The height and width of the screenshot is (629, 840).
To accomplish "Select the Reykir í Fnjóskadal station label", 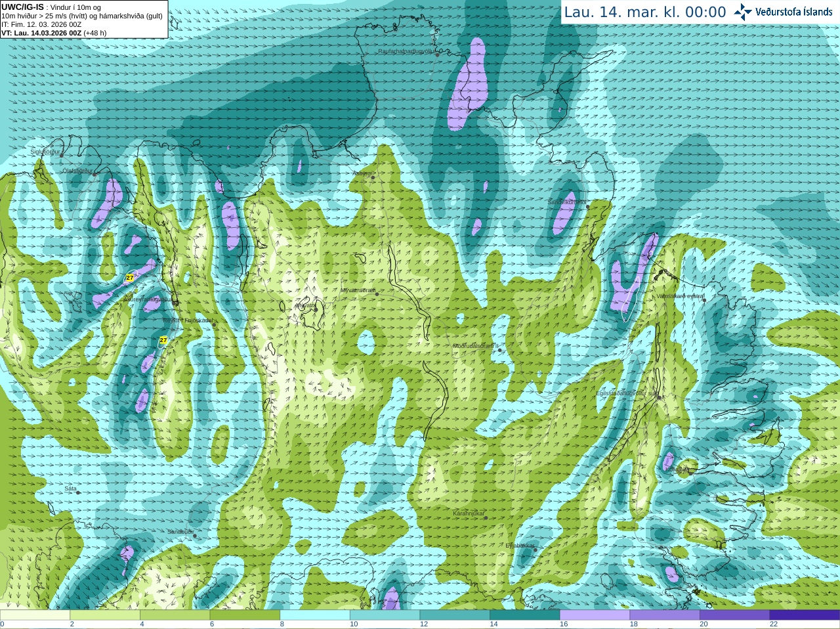I will coord(187,321).
